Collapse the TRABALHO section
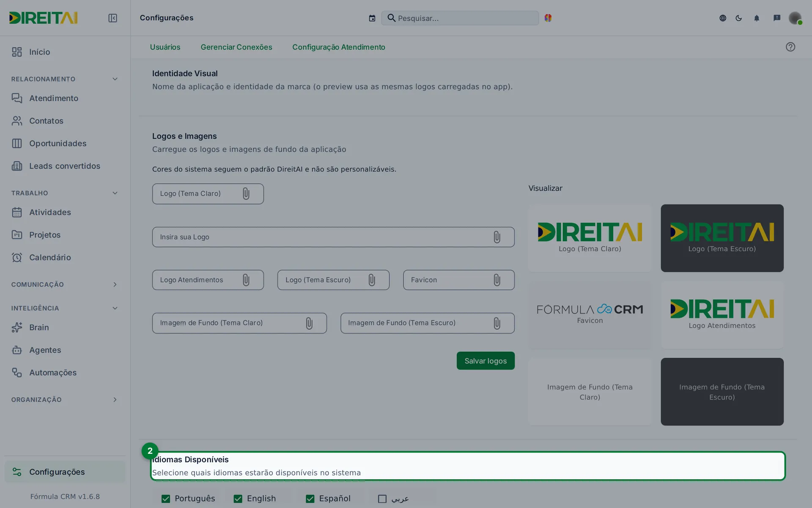This screenshot has width=812, height=508. pos(115,193)
